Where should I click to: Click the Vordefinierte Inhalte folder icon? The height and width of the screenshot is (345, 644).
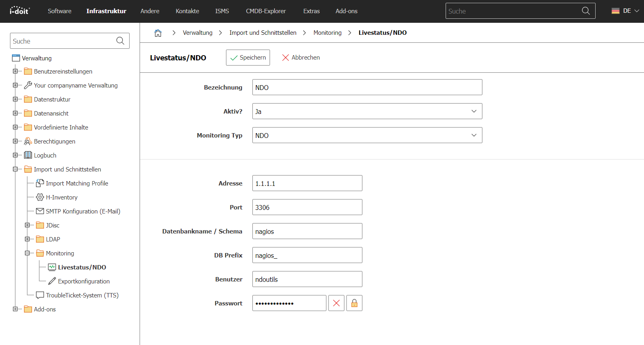pyautogui.click(x=28, y=127)
